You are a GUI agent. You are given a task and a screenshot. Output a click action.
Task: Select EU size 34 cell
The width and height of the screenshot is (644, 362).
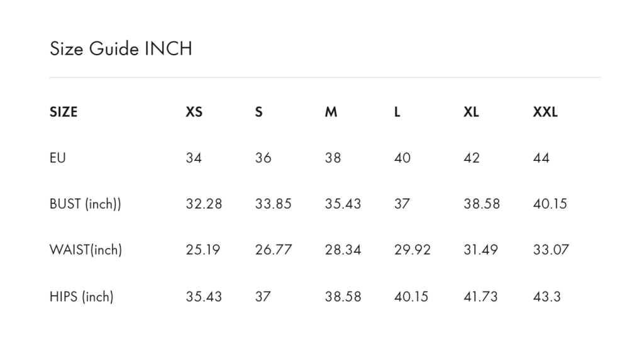coord(194,158)
